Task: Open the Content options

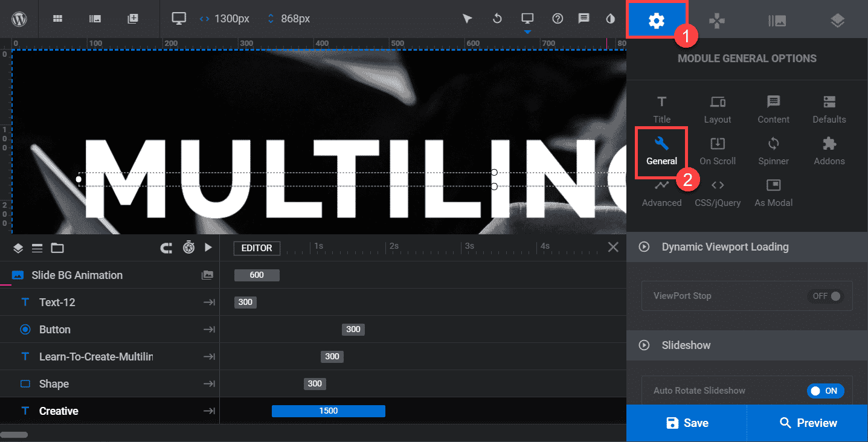Action: (773, 109)
